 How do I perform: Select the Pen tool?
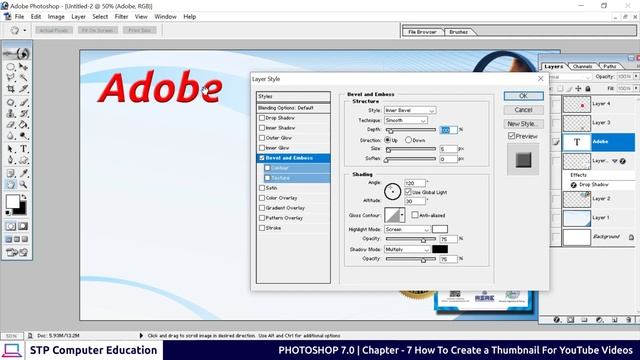pos(11,160)
